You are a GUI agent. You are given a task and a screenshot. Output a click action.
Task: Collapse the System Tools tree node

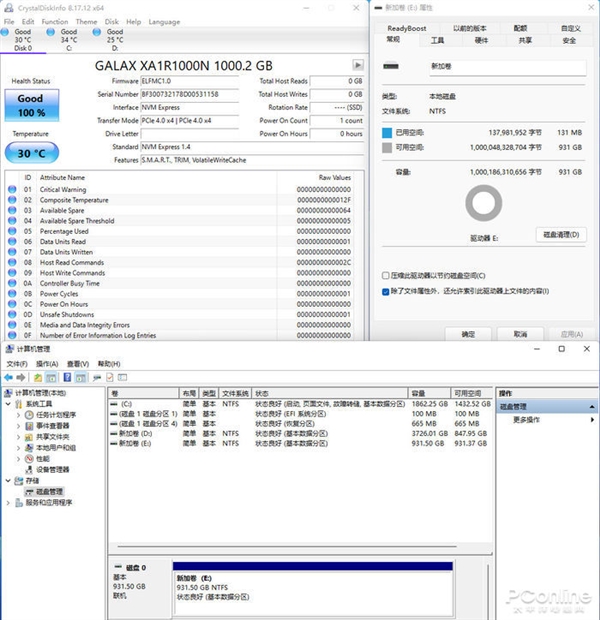tap(8, 404)
